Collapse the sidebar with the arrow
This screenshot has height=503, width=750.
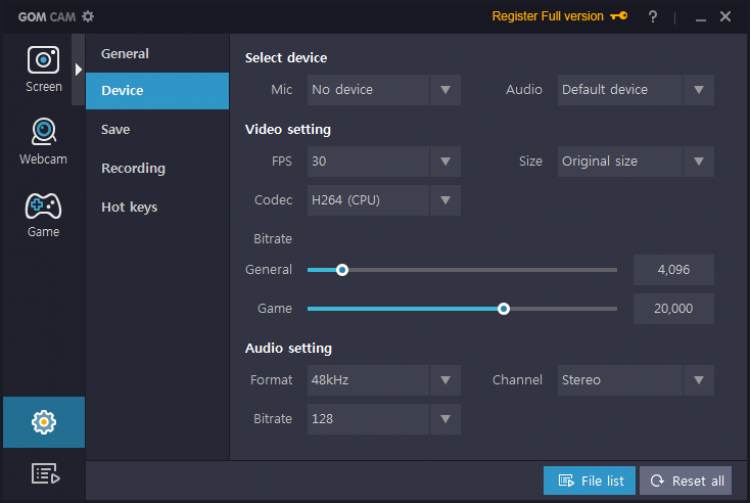coord(78,69)
